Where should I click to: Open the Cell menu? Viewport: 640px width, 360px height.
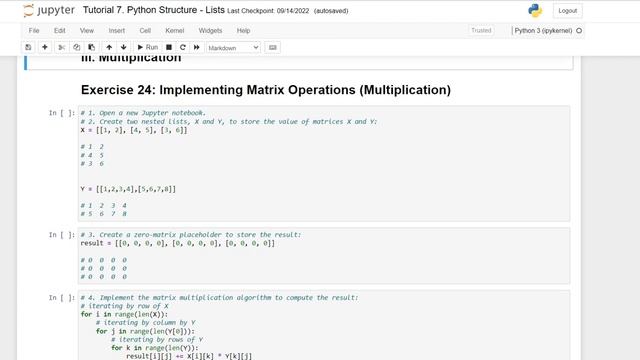145,31
